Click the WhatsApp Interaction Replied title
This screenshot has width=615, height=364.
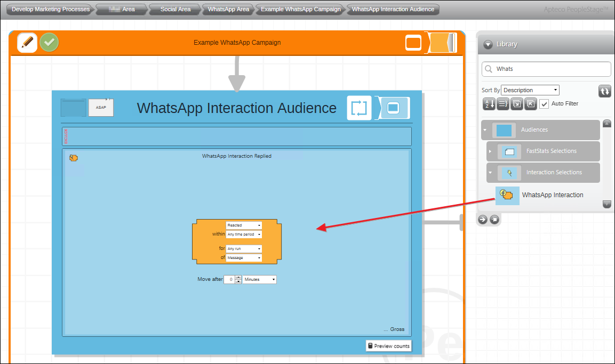[236, 156]
